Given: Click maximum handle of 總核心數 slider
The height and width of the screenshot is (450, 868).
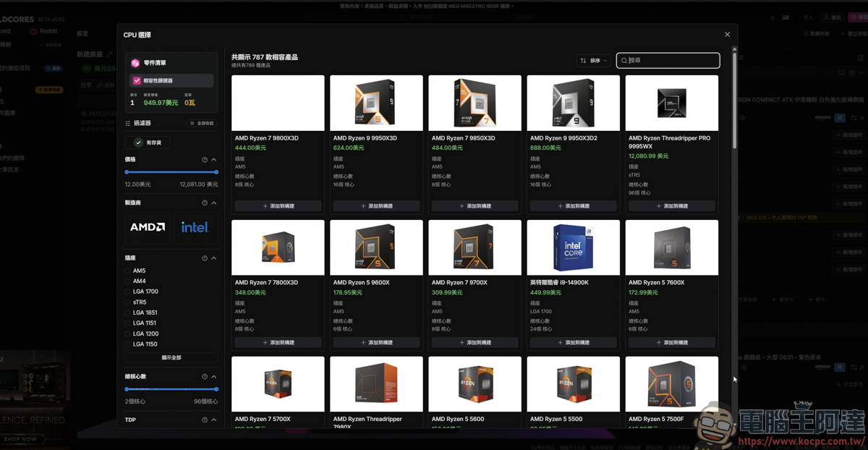Looking at the screenshot, I should tap(216, 389).
